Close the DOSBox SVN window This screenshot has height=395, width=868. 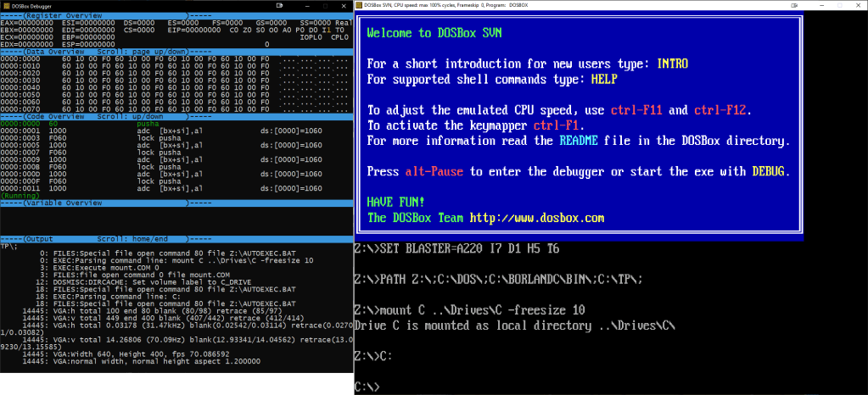[x=856, y=5]
